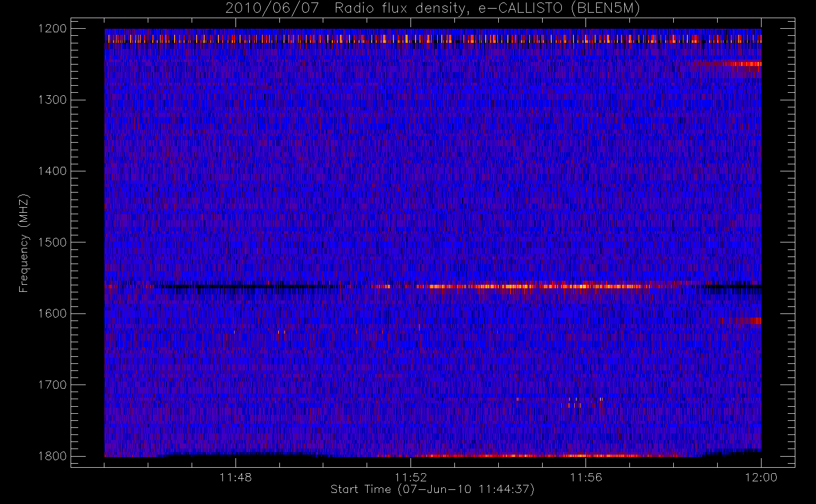The width and height of the screenshot is (816, 504).
Task: Click the 11:56 time tick label
Action: pyautogui.click(x=586, y=477)
